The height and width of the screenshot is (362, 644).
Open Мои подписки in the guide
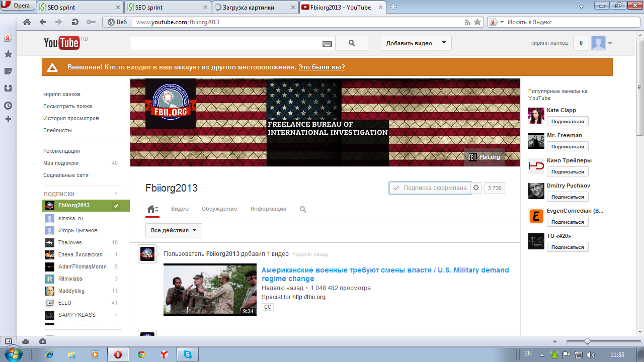click(x=61, y=163)
